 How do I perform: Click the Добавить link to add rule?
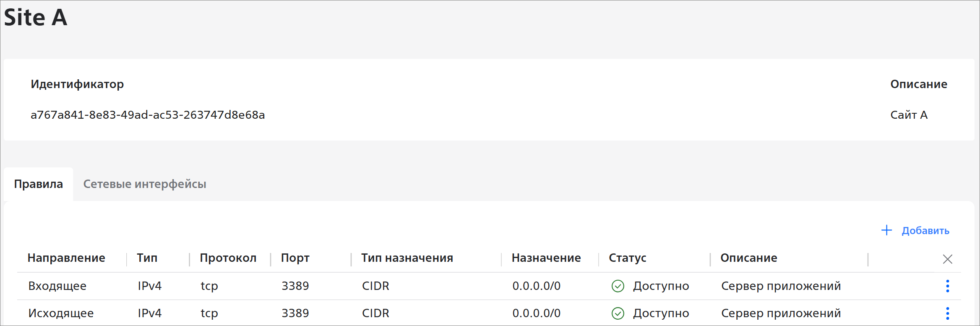[925, 231]
